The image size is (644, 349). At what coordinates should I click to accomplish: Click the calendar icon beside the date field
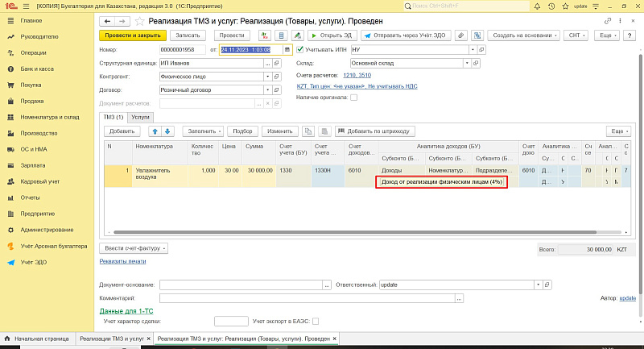tap(287, 49)
